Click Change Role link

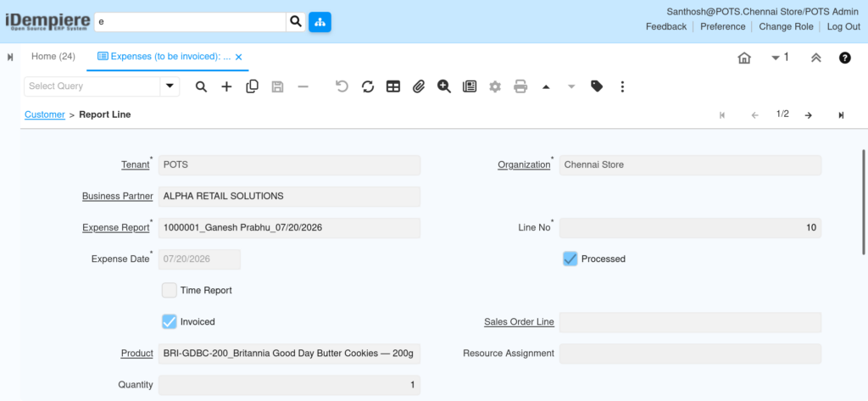pyautogui.click(x=786, y=26)
